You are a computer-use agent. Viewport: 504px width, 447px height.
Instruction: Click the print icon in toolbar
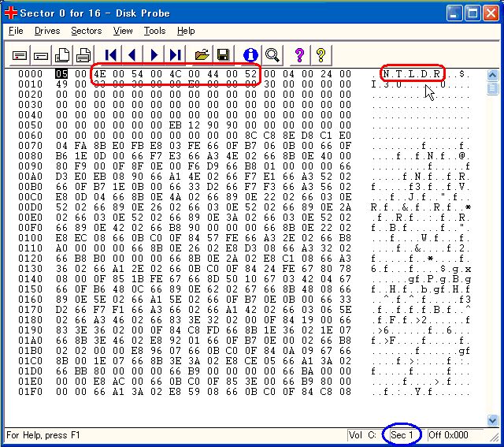pos(83,54)
